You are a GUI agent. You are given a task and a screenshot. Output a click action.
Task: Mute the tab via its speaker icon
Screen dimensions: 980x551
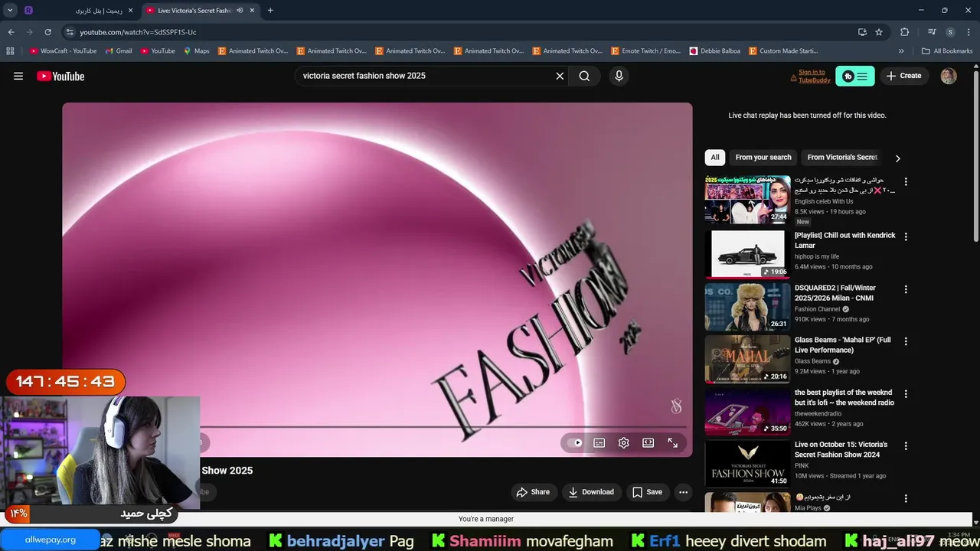[x=240, y=11]
